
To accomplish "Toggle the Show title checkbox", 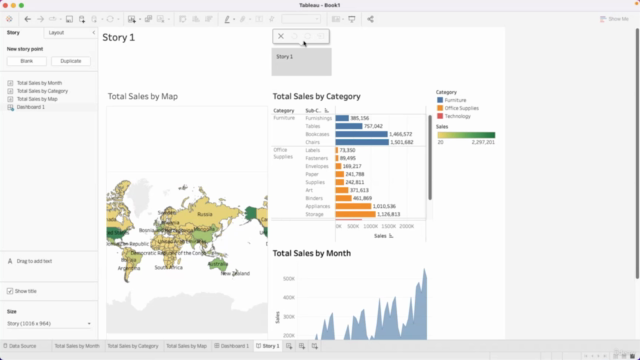I will (x=10, y=291).
